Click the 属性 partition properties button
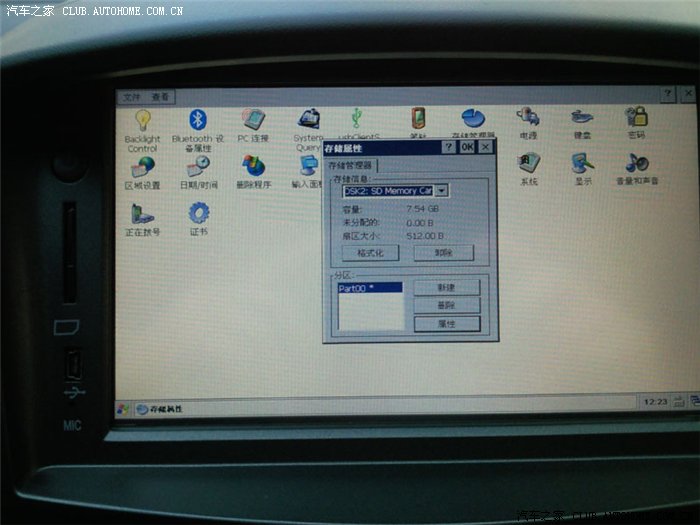The image size is (700, 525). click(446, 324)
